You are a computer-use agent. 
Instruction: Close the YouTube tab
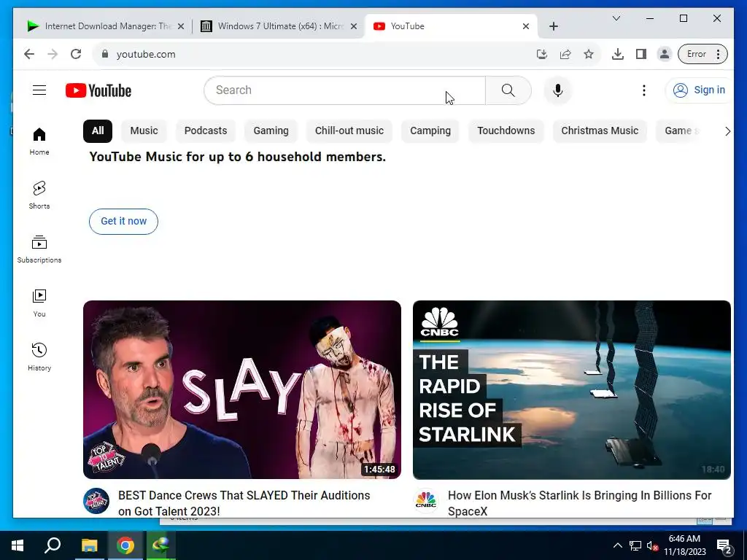click(x=525, y=26)
